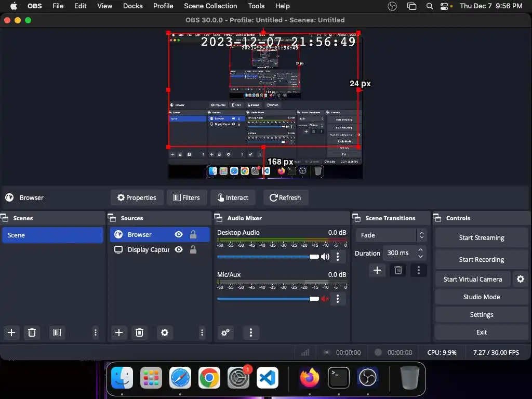Viewport: 532px width, 399px height.
Task: Increase transition duration with up arrow
Action: coord(421,250)
